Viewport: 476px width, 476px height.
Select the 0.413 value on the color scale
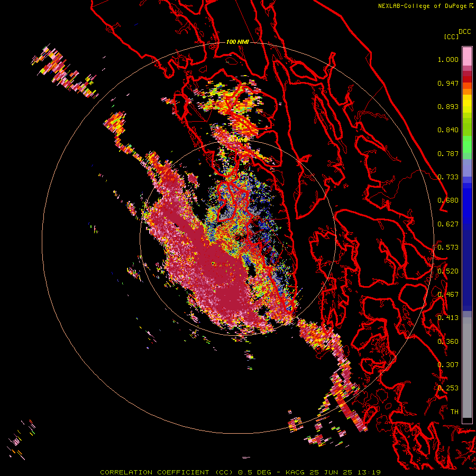click(x=448, y=318)
